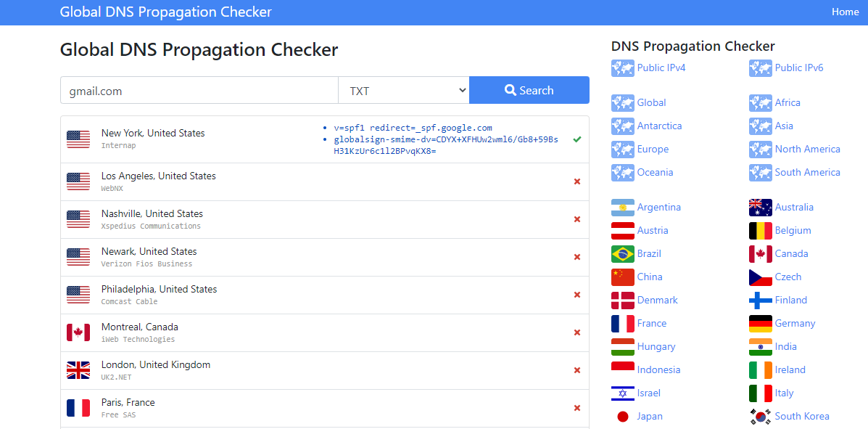
Task: Click the Canada flag icon in the sidebar
Action: (x=760, y=253)
